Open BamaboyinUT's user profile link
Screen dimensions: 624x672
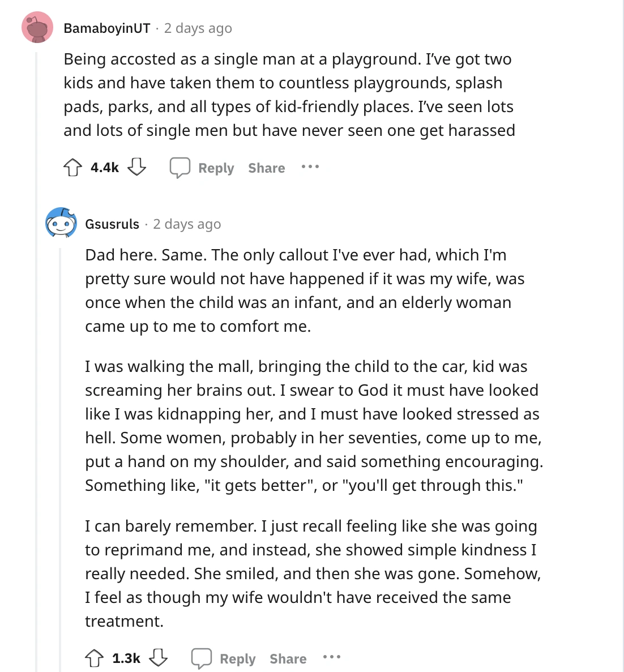(x=107, y=28)
